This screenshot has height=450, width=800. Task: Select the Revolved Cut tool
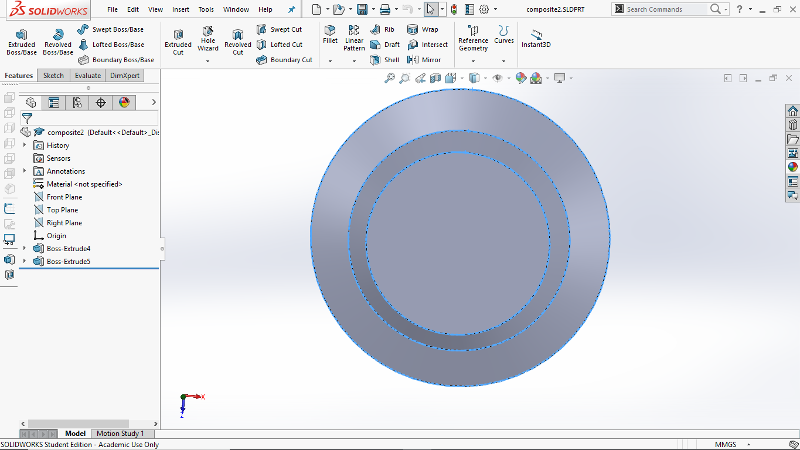point(238,42)
